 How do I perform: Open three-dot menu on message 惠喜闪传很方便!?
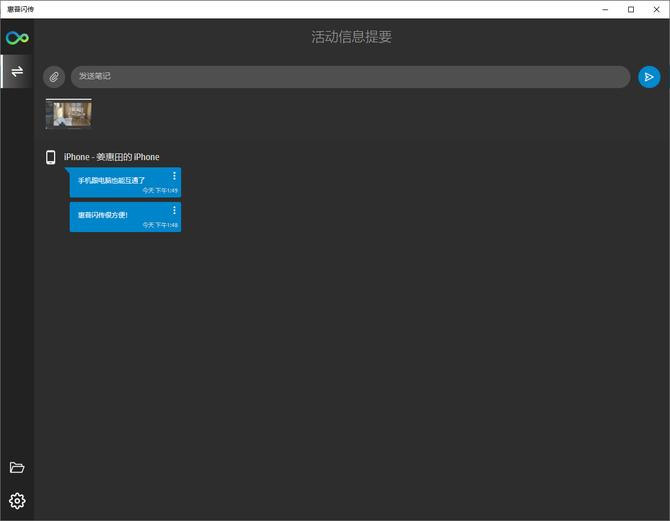174,210
